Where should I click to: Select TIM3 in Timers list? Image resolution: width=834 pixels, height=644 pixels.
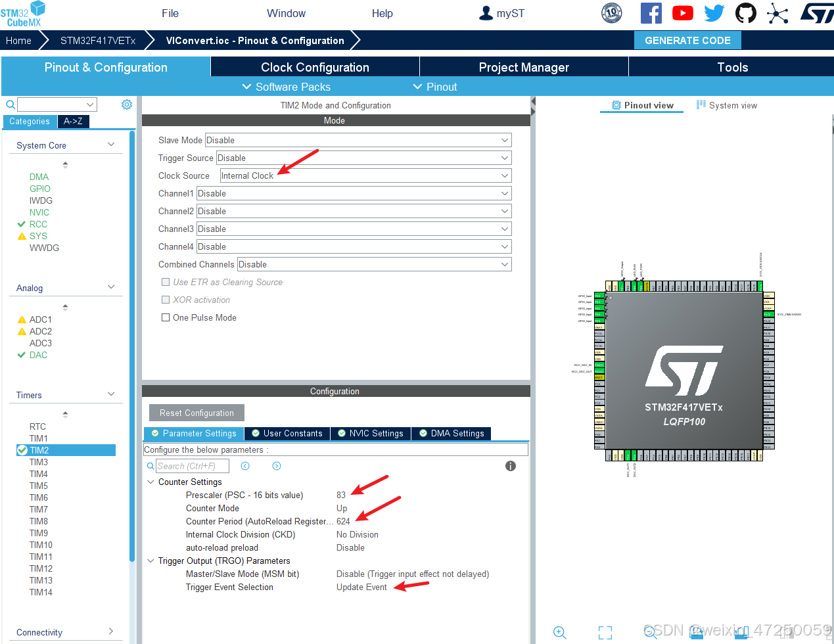[x=39, y=462]
